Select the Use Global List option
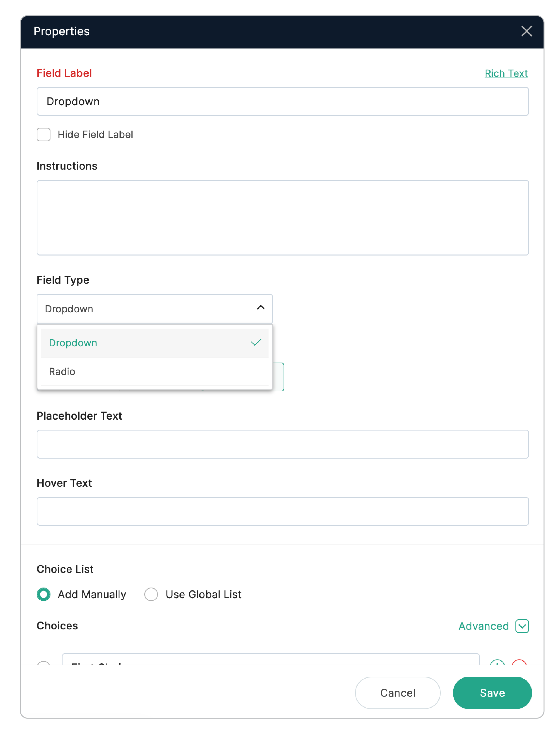 tap(151, 594)
